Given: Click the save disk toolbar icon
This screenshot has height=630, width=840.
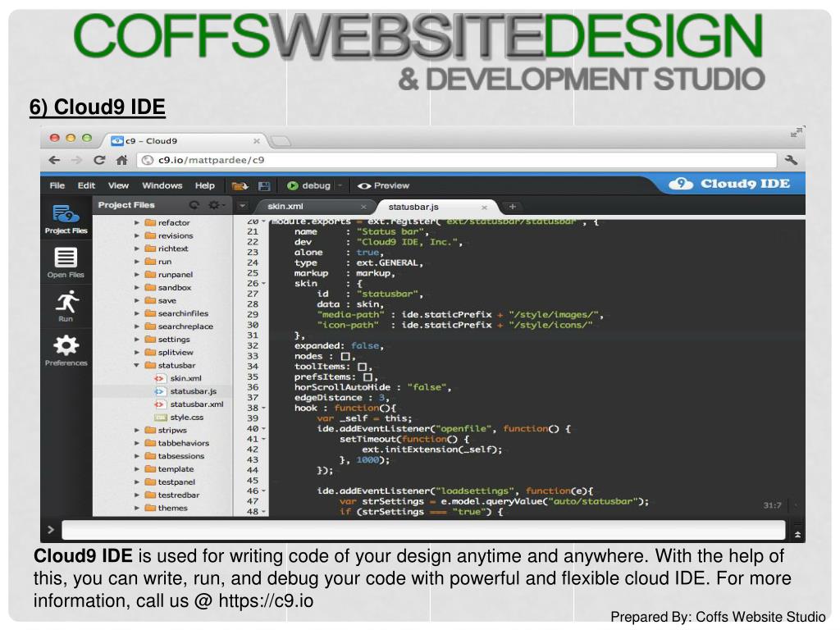Looking at the screenshot, I should pyautogui.click(x=264, y=186).
